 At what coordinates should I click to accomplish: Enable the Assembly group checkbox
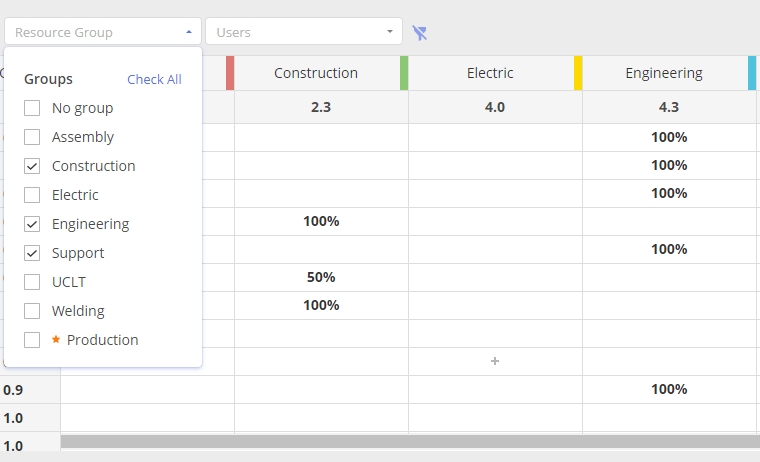[x=32, y=137]
